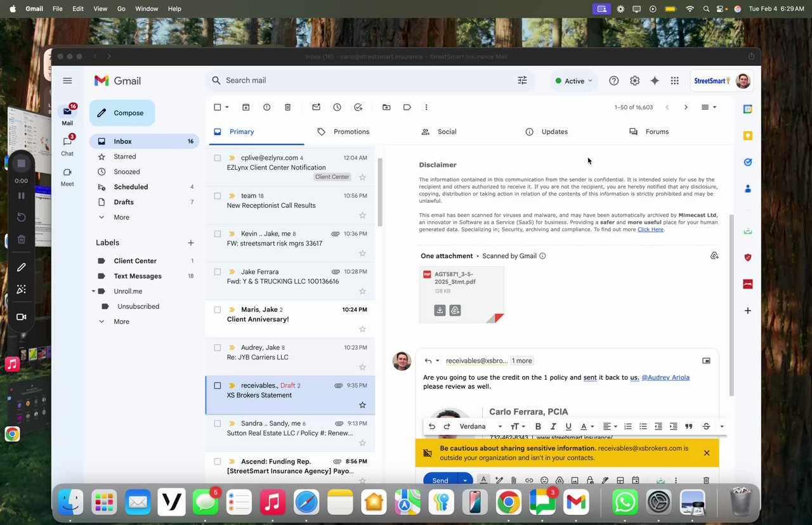Switch to the Forums tab
Viewport: 812px width, 525px height.
tap(649, 132)
